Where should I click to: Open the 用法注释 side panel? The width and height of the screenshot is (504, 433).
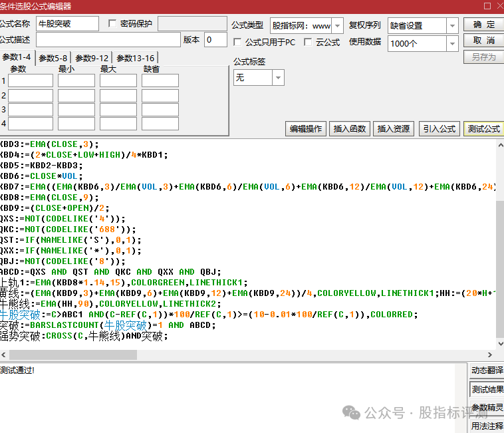coord(487,426)
